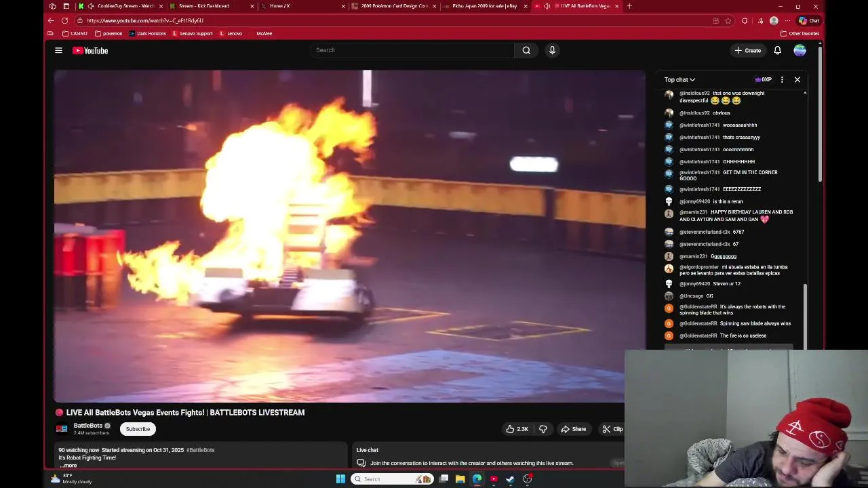Open Other favorites folder
Image resolution: width=868 pixels, height=488 pixels.
tap(800, 33)
